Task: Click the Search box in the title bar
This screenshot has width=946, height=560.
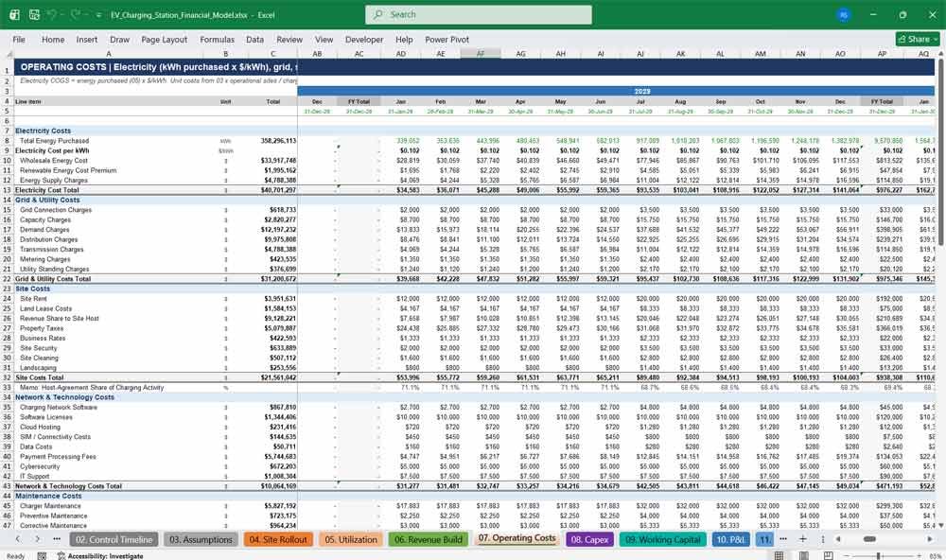Action: point(479,14)
